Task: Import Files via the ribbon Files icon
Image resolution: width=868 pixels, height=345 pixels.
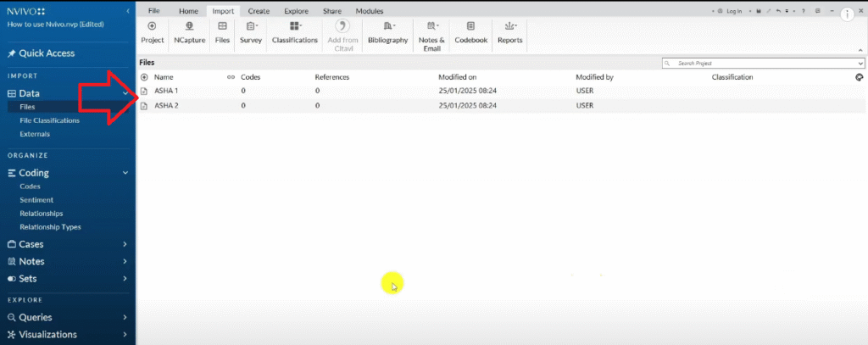Action: [x=222, y=32]
